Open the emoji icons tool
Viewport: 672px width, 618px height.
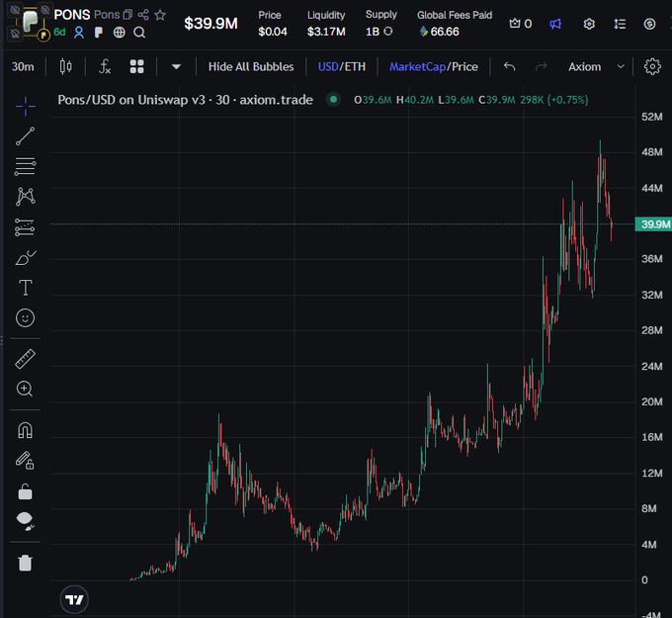pos(25,318)
